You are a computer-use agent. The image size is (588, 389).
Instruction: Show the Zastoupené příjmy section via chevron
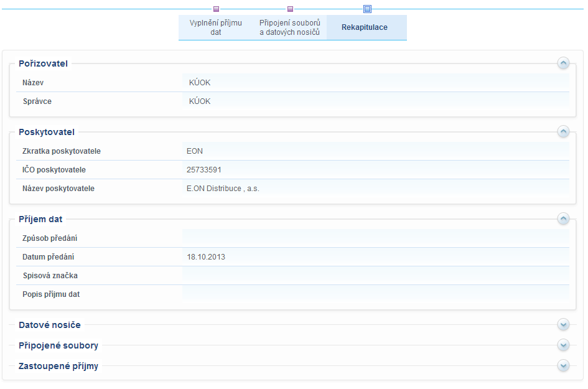(563, 365)
